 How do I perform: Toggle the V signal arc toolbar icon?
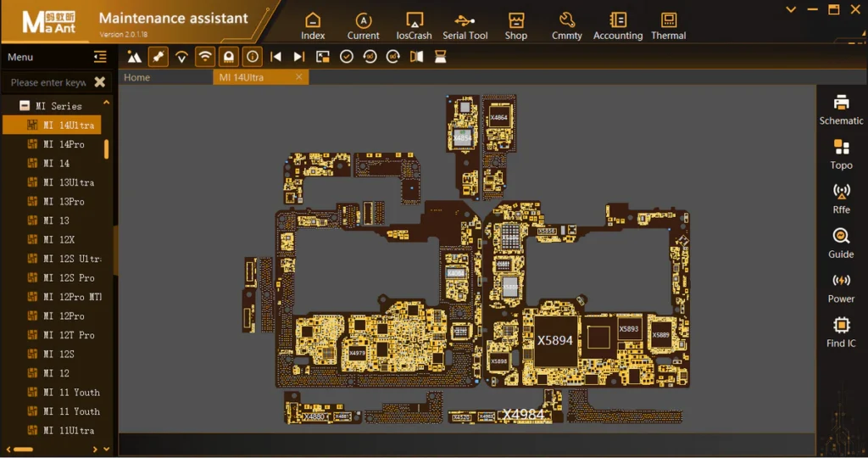coord(181,57)
